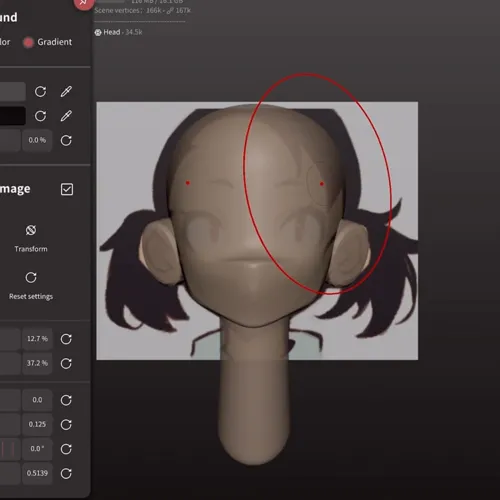Open the black background color swatch
This screenshot has width=500, height=500.
click(12, 116)
